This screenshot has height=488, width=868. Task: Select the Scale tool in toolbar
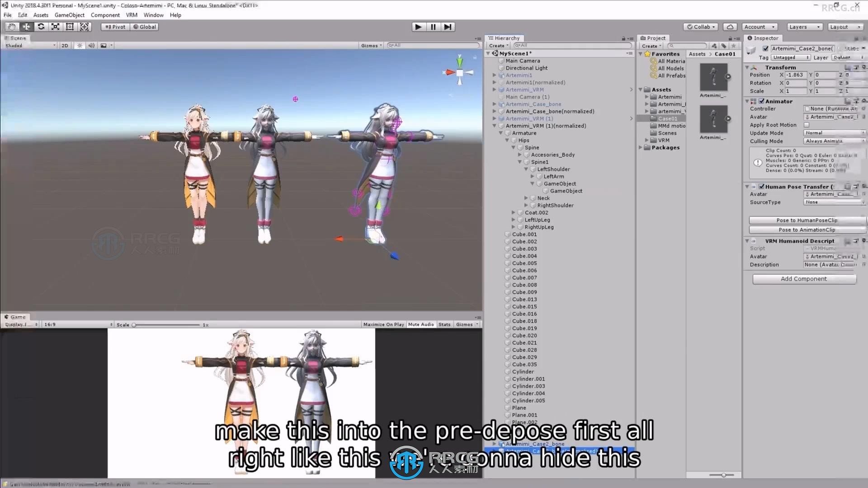[55, 27]
